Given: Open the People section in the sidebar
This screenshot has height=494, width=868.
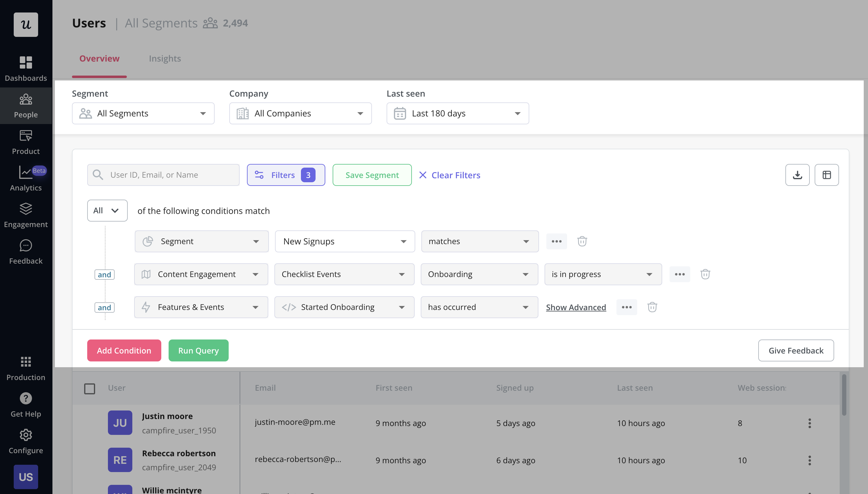Looking at the screenshot, I should [x=26, y=105].
